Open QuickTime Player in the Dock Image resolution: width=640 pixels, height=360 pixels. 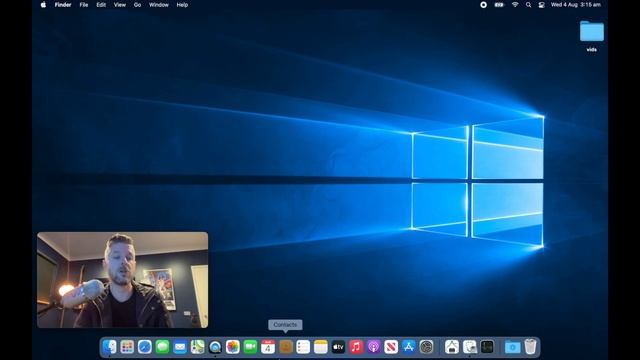click(x=215, y=347)
